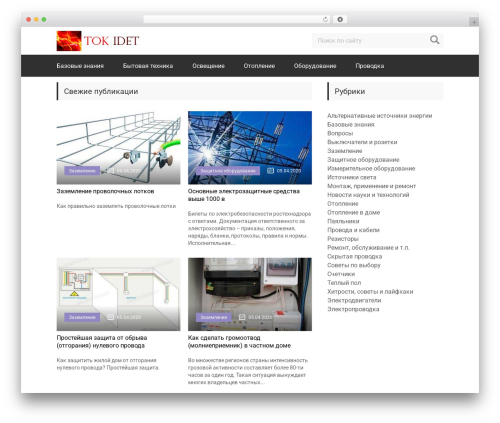Click Заземление tag on wire trays image
The width and height of the screenshot is (500, 423).
tap(82, 171)
